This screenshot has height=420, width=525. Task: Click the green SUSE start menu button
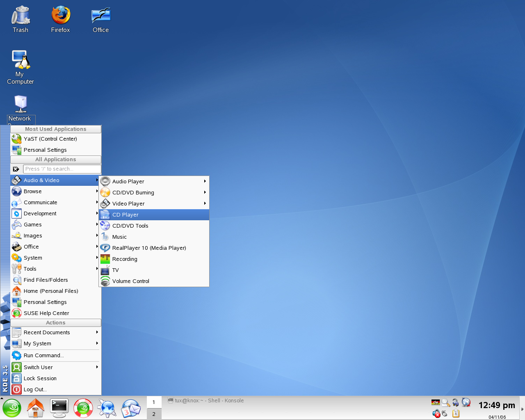click(x=12, y=408)
